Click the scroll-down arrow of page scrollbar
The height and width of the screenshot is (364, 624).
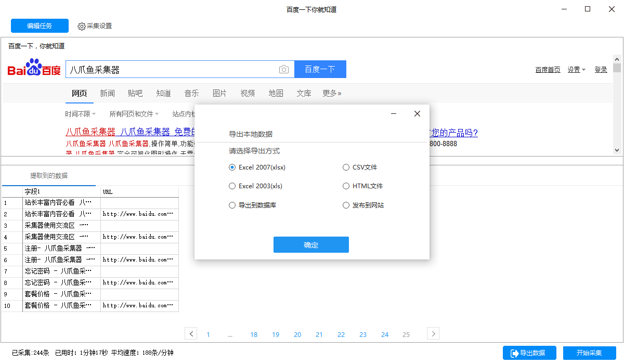pyautogui.click(x=617, y=150)
